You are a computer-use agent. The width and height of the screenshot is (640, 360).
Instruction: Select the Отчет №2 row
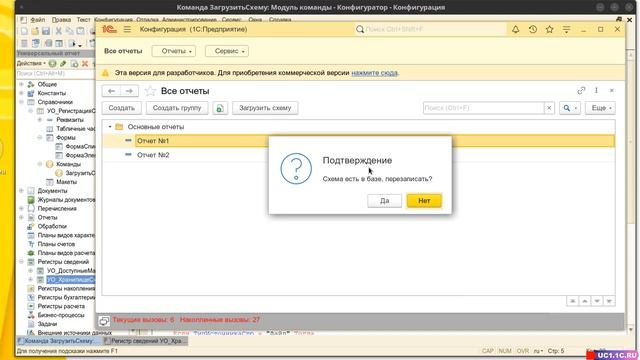click(358, 155)
